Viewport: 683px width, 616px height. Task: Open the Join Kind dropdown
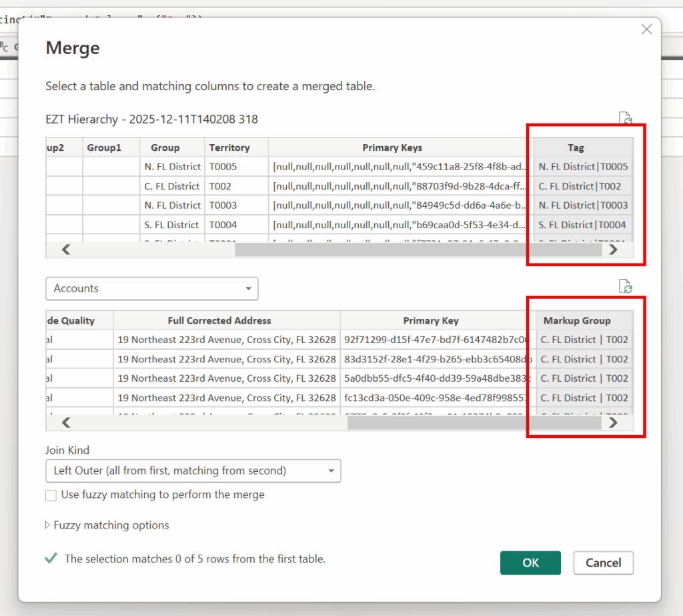193,471
